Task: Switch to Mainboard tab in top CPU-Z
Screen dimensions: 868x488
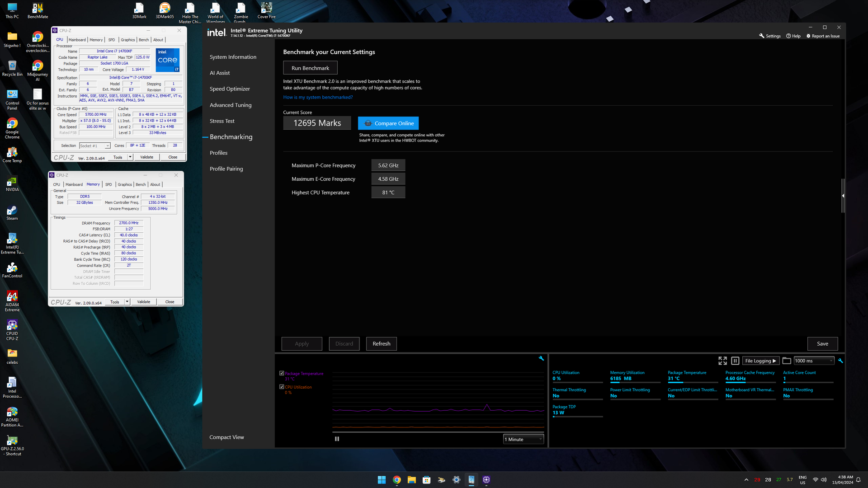Action: coord(77,40)
